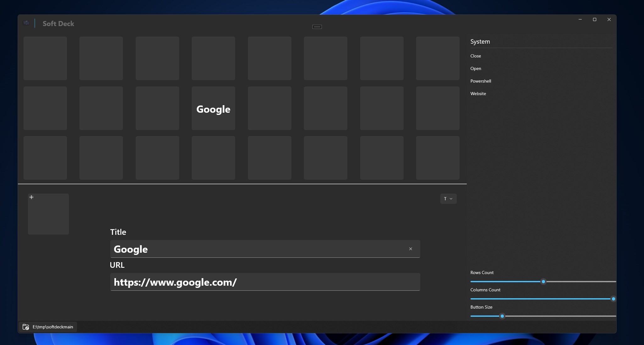Click the Rows Count slider handle
Viewport: 644px width, 345px height.
(543, 282)
